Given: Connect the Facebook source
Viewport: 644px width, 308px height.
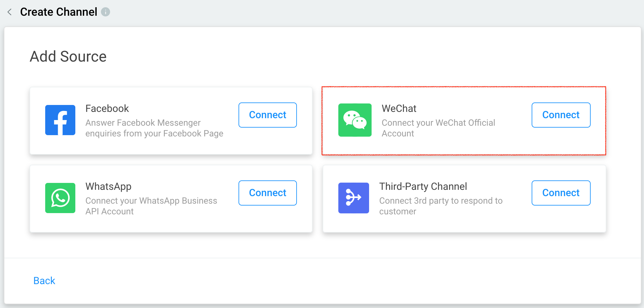Looking at the screenshot, I should 268,115.
